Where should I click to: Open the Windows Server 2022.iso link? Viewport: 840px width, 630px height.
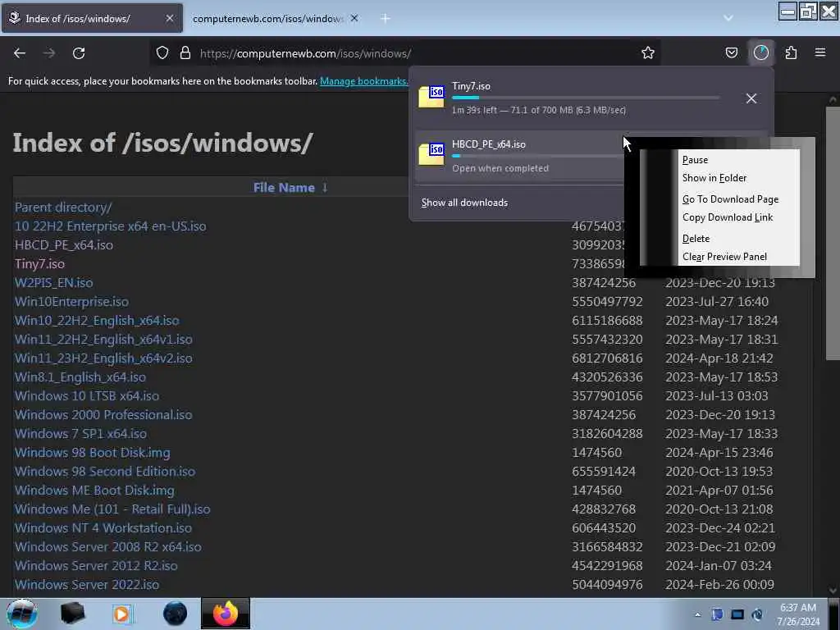tap(87, 584)
